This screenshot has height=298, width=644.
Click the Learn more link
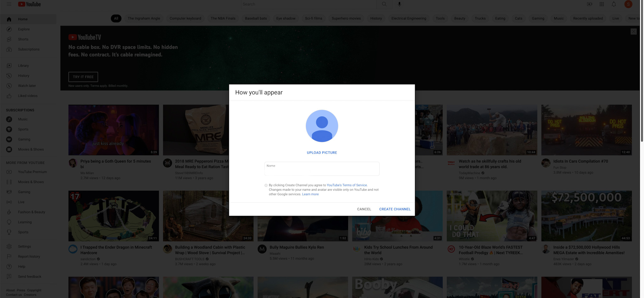(310, 194)
